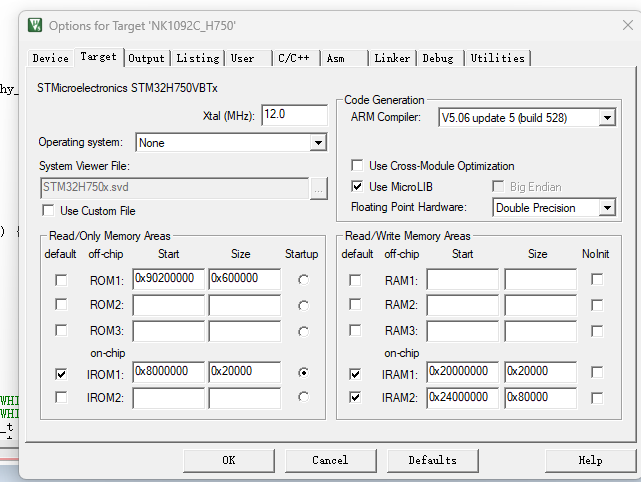Viewport: 641px width, 482px height.
Task: Click the IRAM1 Start address field
Action: pyautogui.click(x=462, y=372)
